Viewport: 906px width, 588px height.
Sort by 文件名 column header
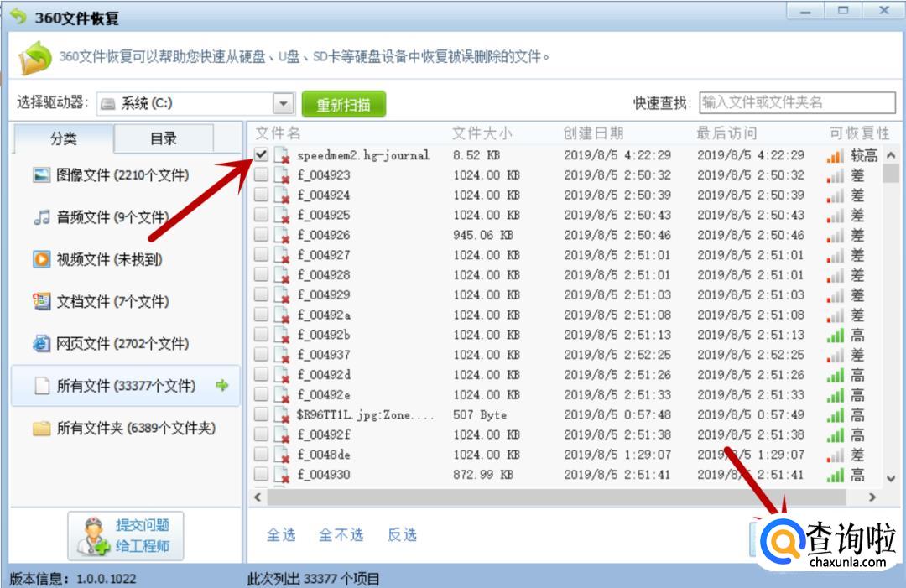point(278,133)
